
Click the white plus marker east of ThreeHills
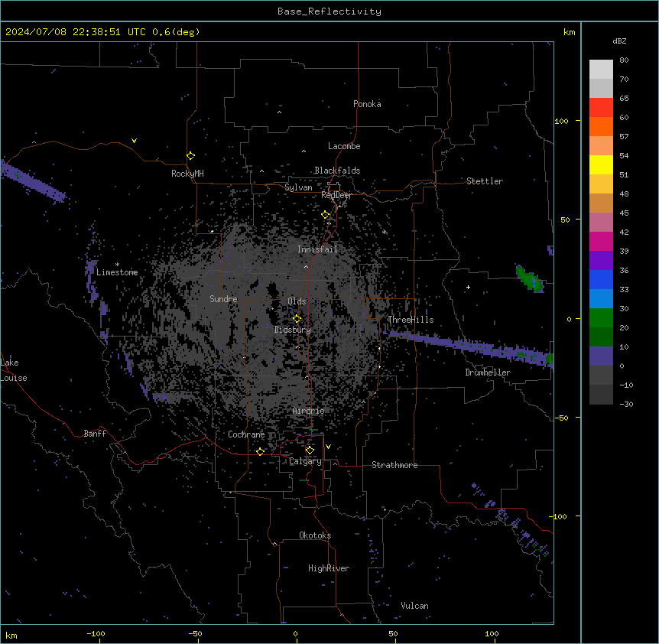click(468, 287)
